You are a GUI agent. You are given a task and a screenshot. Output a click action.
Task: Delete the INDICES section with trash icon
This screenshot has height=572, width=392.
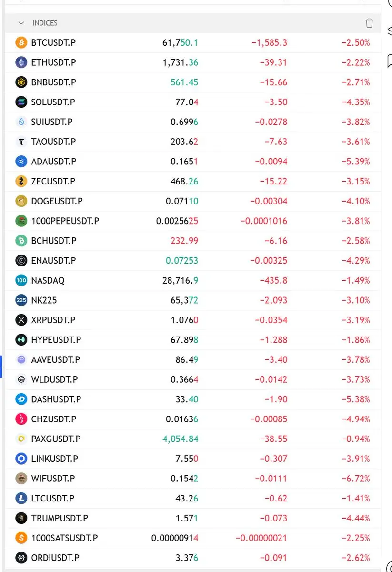(369, 23)
